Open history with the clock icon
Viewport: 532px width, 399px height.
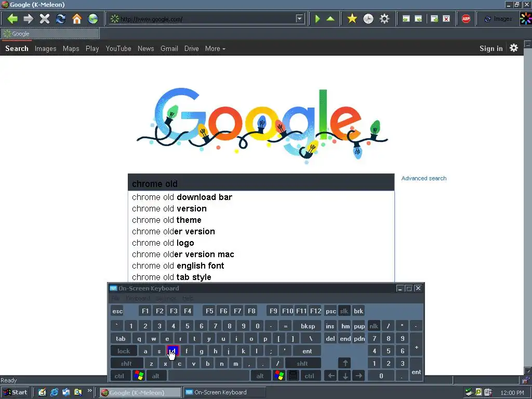coord(368,19)
